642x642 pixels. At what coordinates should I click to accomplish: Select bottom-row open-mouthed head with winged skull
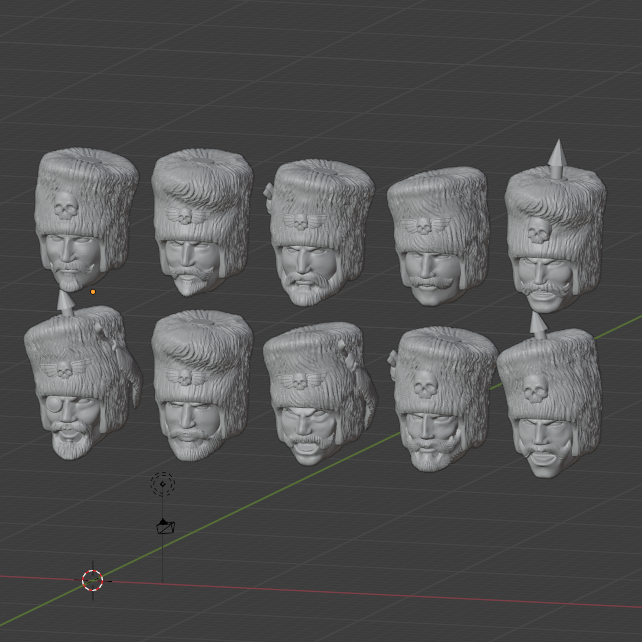click(319, 393)
